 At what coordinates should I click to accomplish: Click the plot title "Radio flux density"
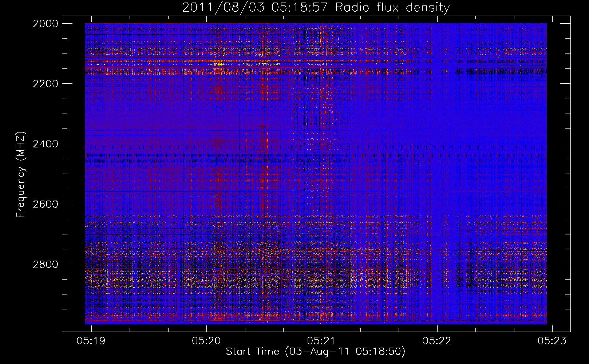tap(392, 8)
